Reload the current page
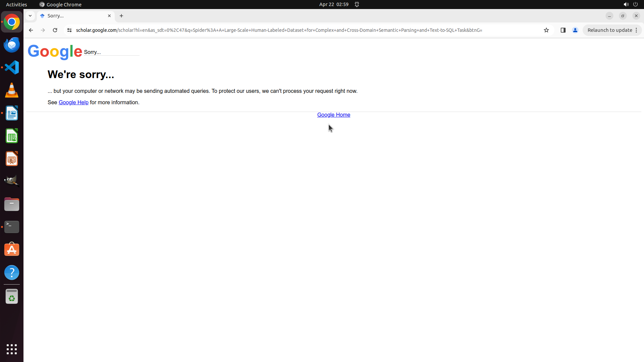644x362 pixels. 55,30
